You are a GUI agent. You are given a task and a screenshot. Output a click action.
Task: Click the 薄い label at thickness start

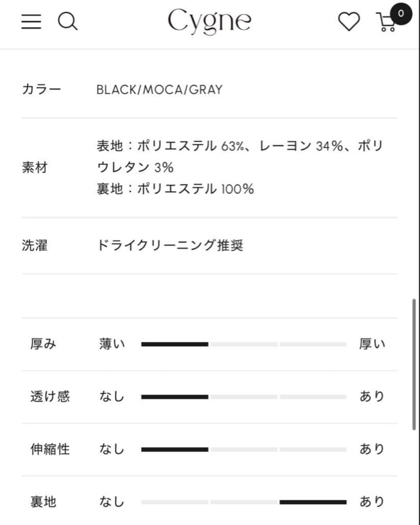coord(112,344)
